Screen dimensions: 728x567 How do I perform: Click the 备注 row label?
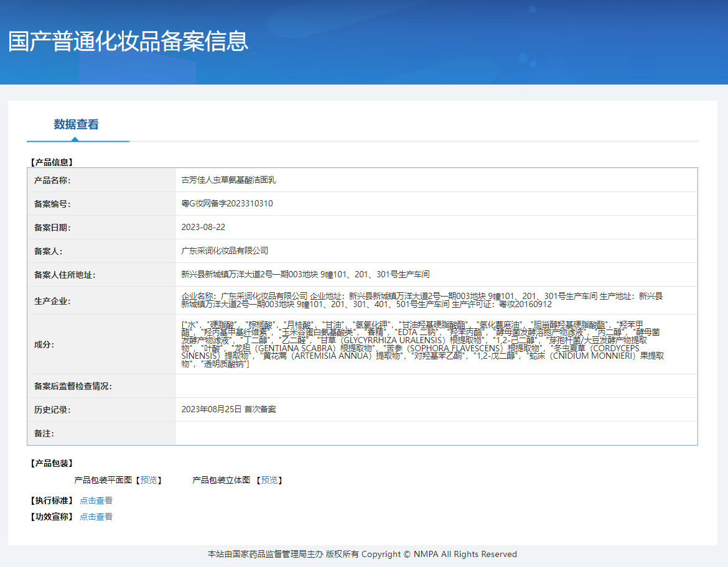44,434
